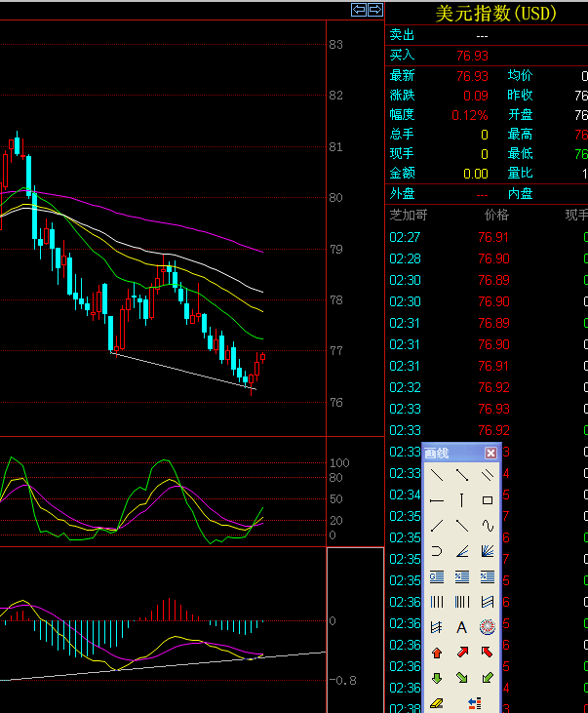Select the arc drawing tool
This screenshot has width=588, height=713.
(x=436, y=551)
